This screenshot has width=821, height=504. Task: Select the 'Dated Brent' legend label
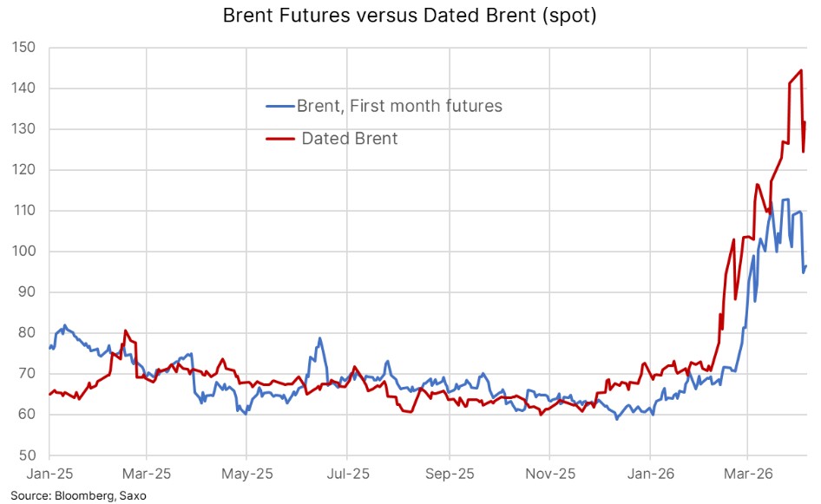pos(349,138)
